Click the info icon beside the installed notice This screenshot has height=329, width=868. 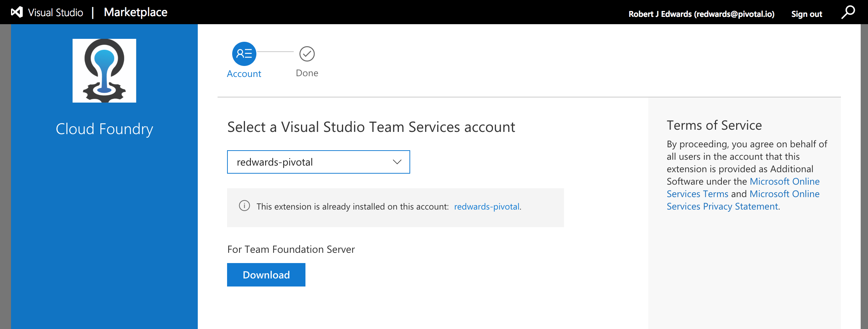[x=244, y=206]
